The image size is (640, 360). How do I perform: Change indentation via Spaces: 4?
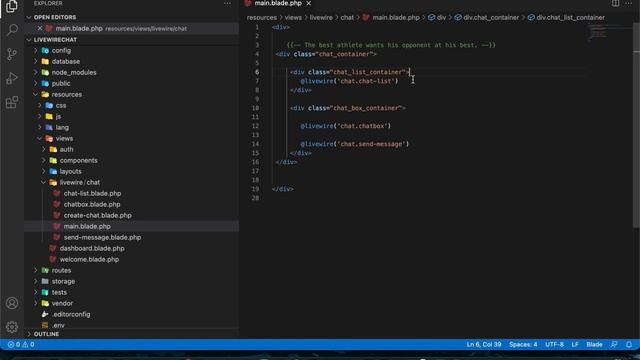coord(523,345)
